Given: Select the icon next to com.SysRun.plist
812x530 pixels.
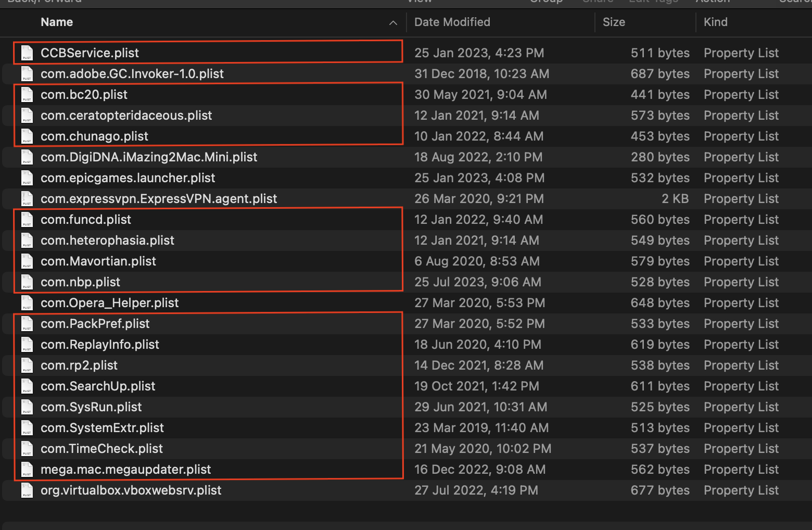Looking at the screenshot, I should [27, 407].
